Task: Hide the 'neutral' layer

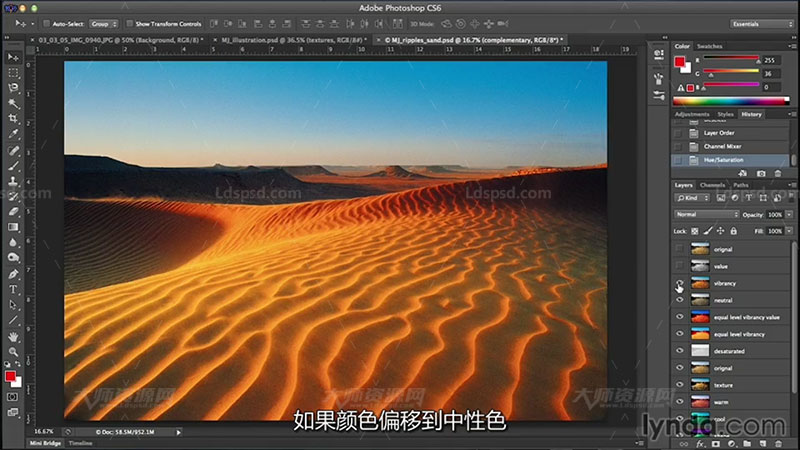Action: (x=679, y=300)
